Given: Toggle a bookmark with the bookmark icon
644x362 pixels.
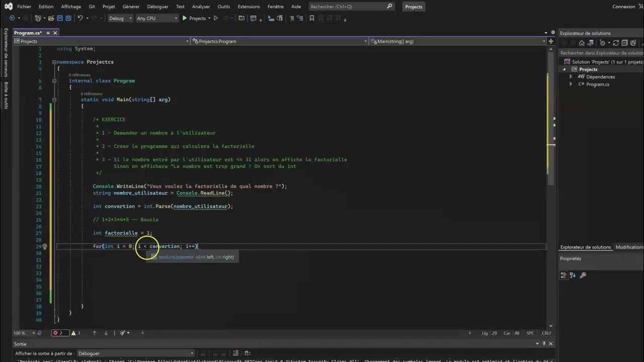Looking at the screenshot, I should point(312,18).
